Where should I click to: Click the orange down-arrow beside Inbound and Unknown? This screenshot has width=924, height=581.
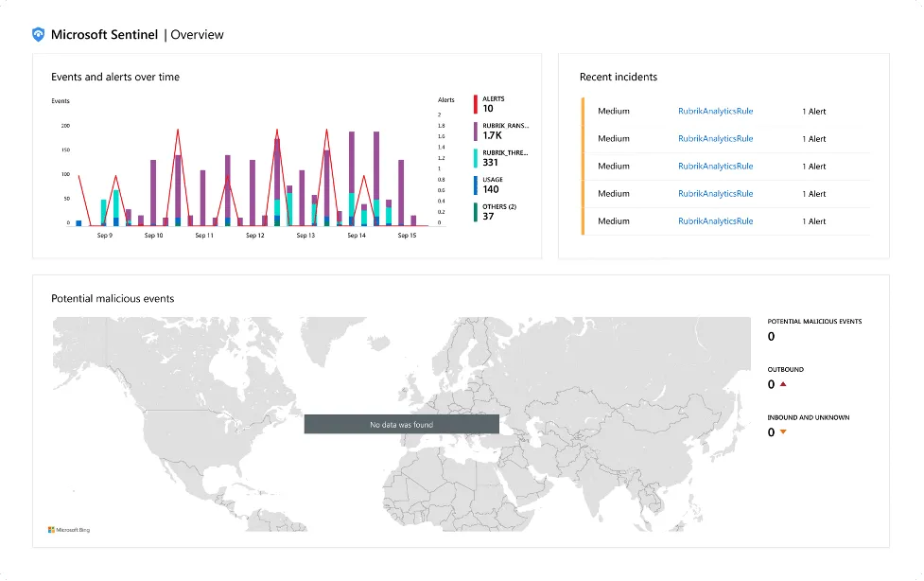tap(784, 431)
